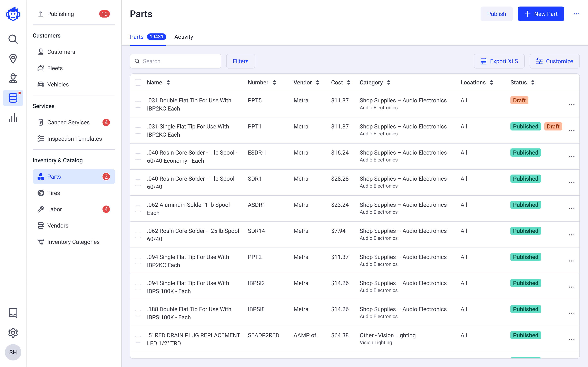Sort parts by Name
The height and width of the screenshot is (367, 588).
pyautogui.click(x=168, y=82)
